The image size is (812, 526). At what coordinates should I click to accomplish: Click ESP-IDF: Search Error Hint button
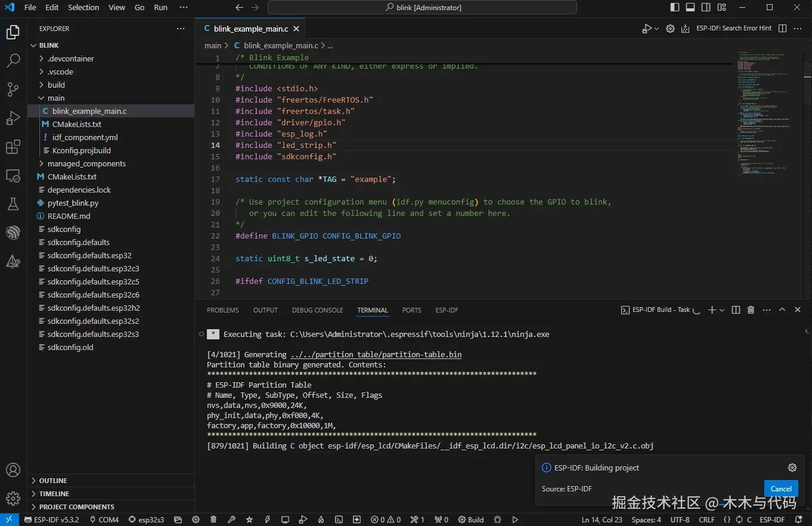coord(734,28)
